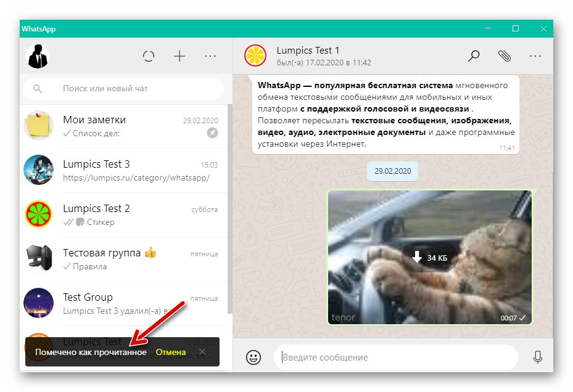The width and height of the screenshot is (573, 392).
Task: Attach a file using the paperclip icon
Action: [505, 56]
